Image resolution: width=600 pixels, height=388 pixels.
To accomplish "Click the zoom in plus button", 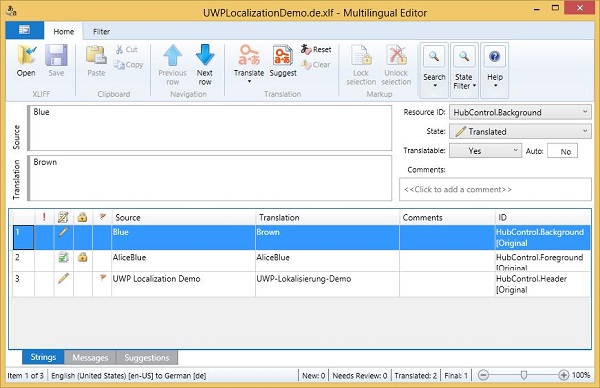I will click(563, 375).
